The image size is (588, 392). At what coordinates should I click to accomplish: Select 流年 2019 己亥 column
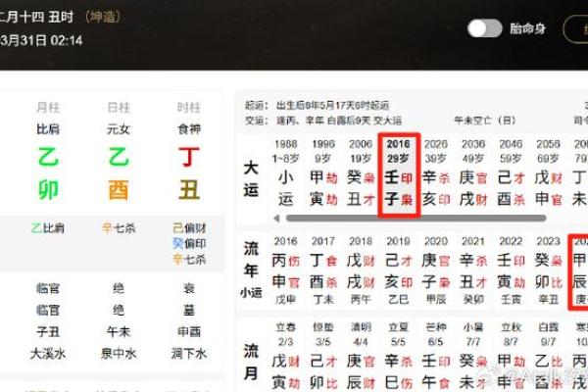[x=398, y=270]
